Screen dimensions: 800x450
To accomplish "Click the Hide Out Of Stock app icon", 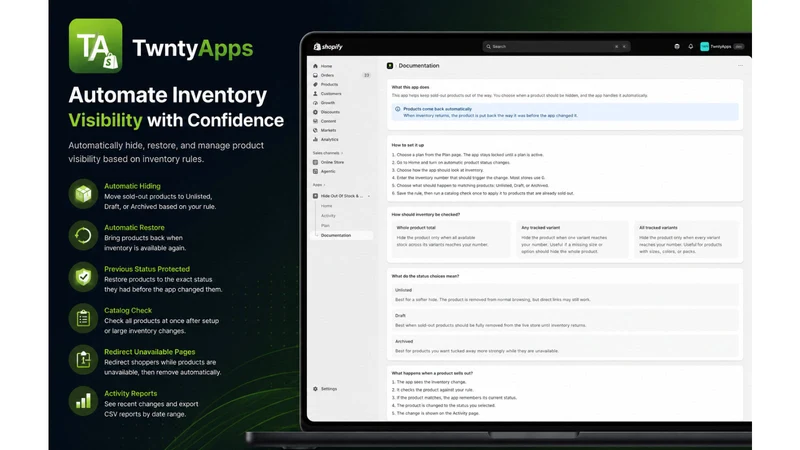I will point(315,196).
